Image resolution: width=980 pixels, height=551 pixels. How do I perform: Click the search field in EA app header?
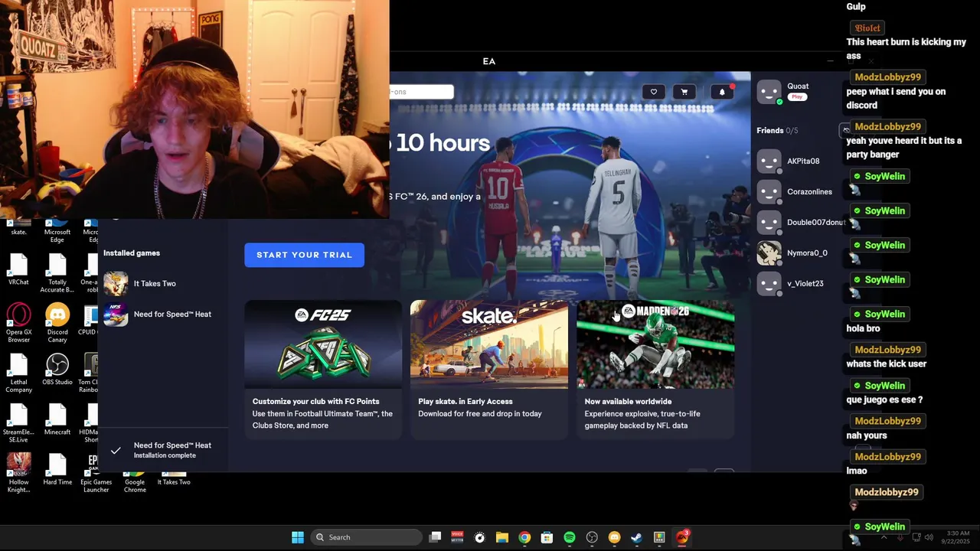click(x=422, y=92)
